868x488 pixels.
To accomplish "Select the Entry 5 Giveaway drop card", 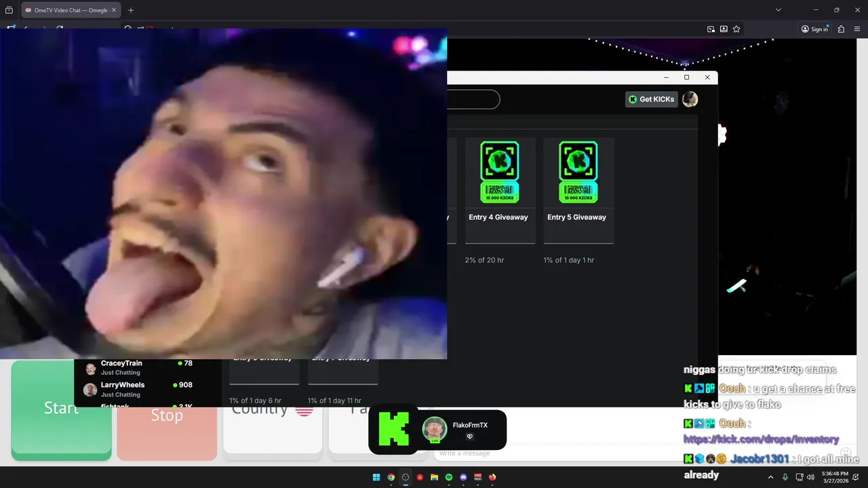I will pos(578,190).
